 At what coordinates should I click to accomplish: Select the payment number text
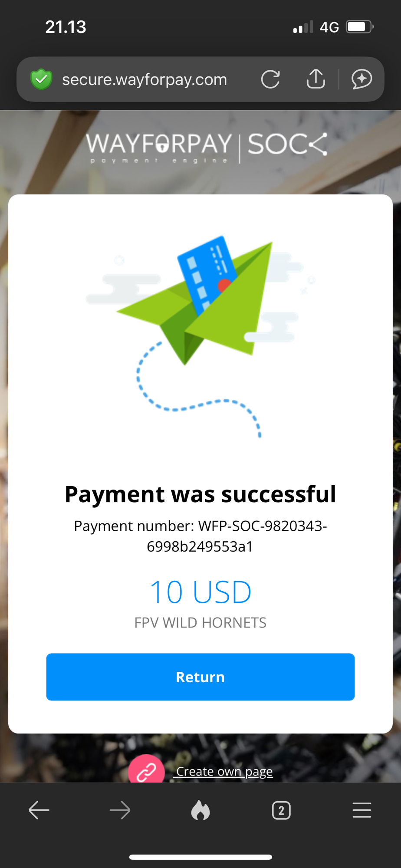tap(200, 536)
